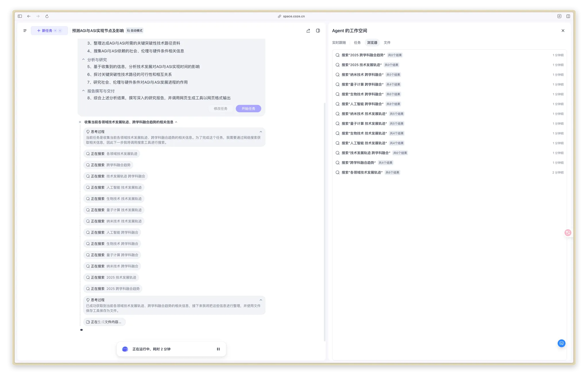
Task: Open search result "量子计算 跨学科融合"
Action: tap(362, 84)
